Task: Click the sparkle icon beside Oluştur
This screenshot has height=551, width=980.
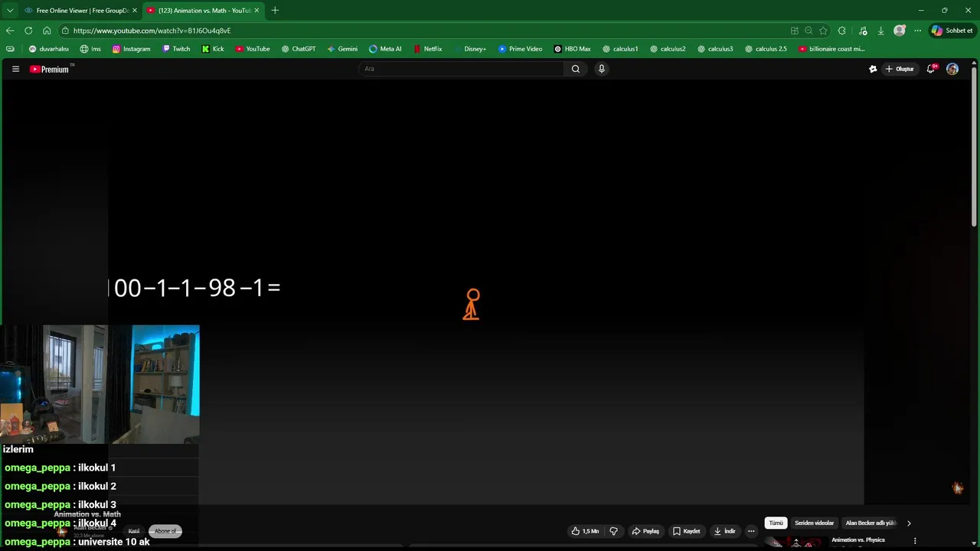Action: 873,69
